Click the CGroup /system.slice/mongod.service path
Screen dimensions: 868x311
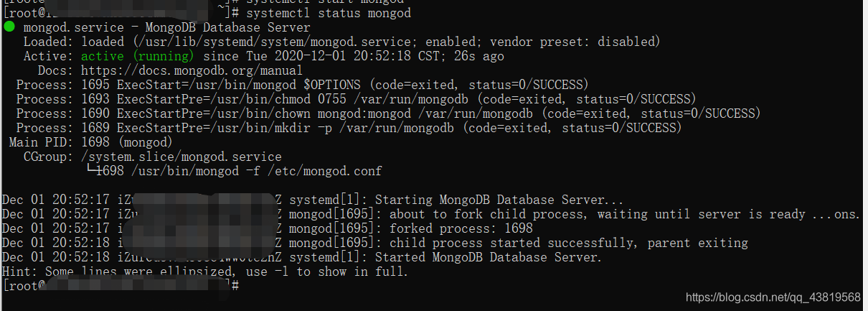pos(181,157)
